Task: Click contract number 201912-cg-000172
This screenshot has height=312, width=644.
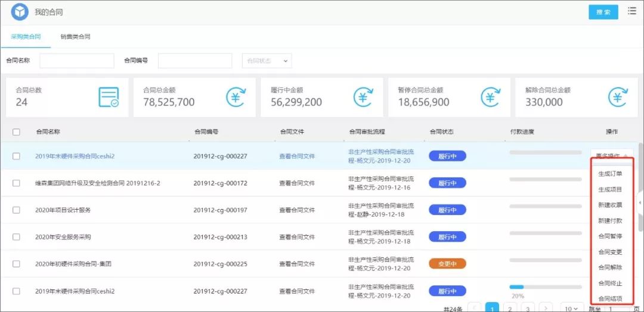Action: 220,183
